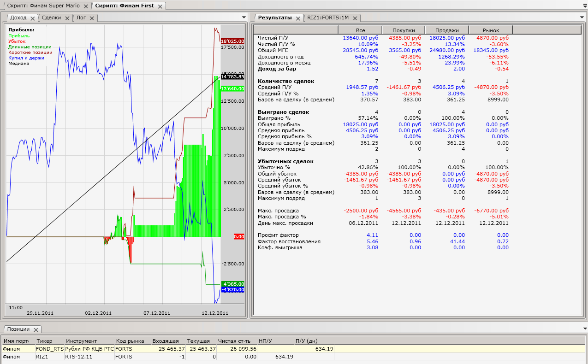Screen dimensions: 588x364
Task: Click the Купил и держи legend entry
Action: coord(26,58)
